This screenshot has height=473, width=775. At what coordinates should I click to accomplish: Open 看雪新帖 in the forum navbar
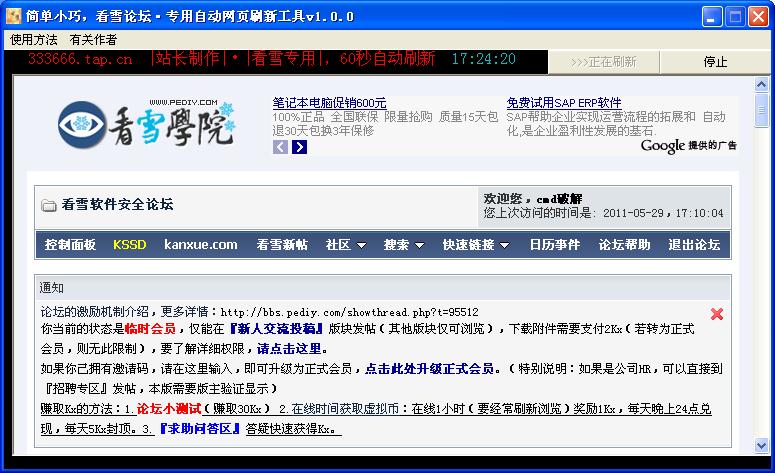[282, 245]
